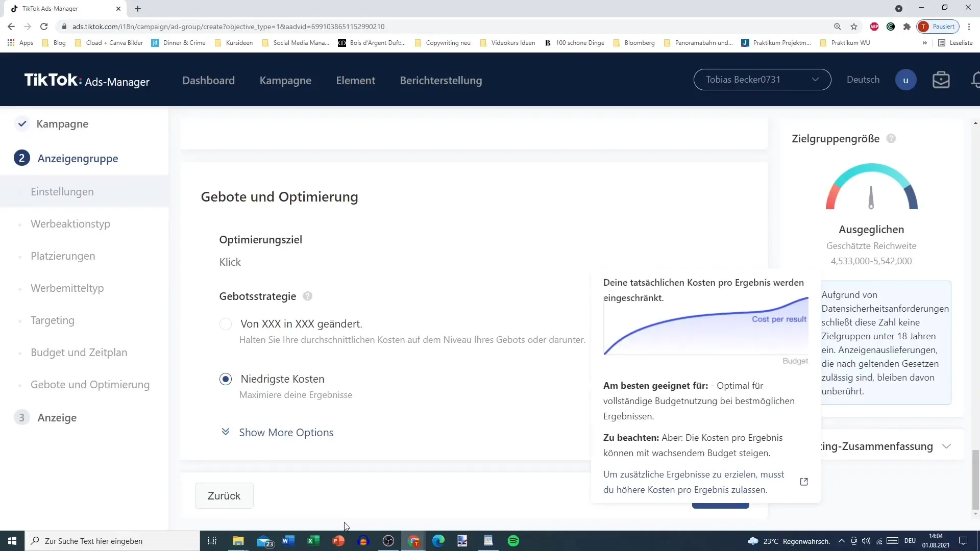Open the Dinner & Crime bookmark
The width and height of the screenshot is (980, 551).
(179, 43)
